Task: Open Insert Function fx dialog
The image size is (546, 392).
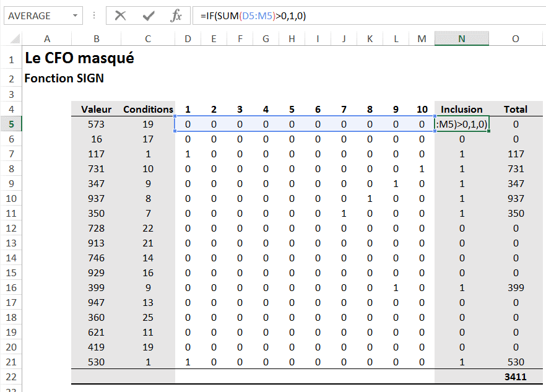Action: [176, 15]
